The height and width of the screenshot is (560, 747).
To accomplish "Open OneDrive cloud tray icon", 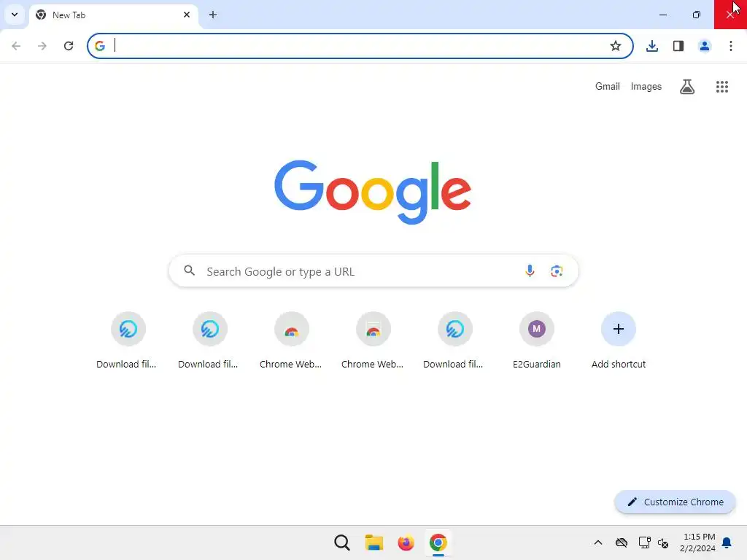I will point(622,542).
